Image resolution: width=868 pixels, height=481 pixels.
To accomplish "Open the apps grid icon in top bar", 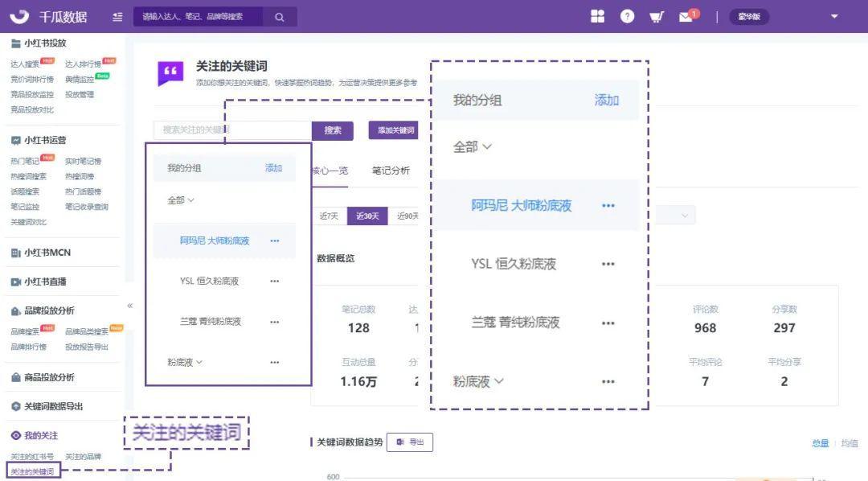I will pos(598,16).
